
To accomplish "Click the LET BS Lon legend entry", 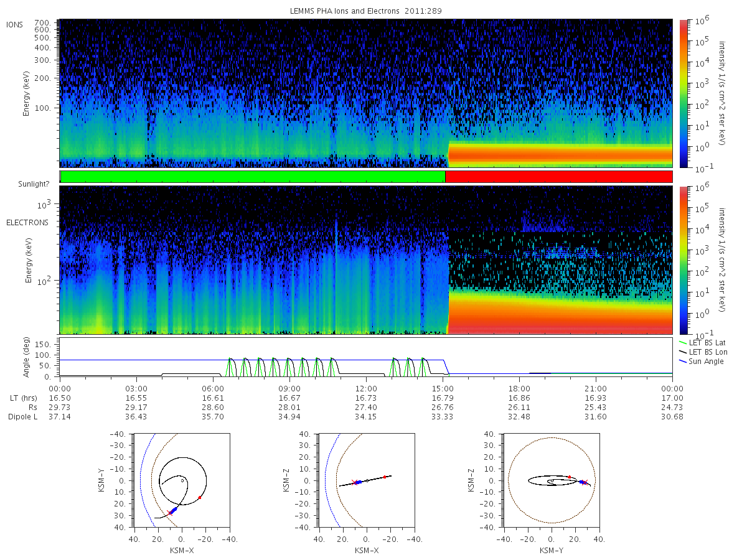I will click(x=703, y=352).
